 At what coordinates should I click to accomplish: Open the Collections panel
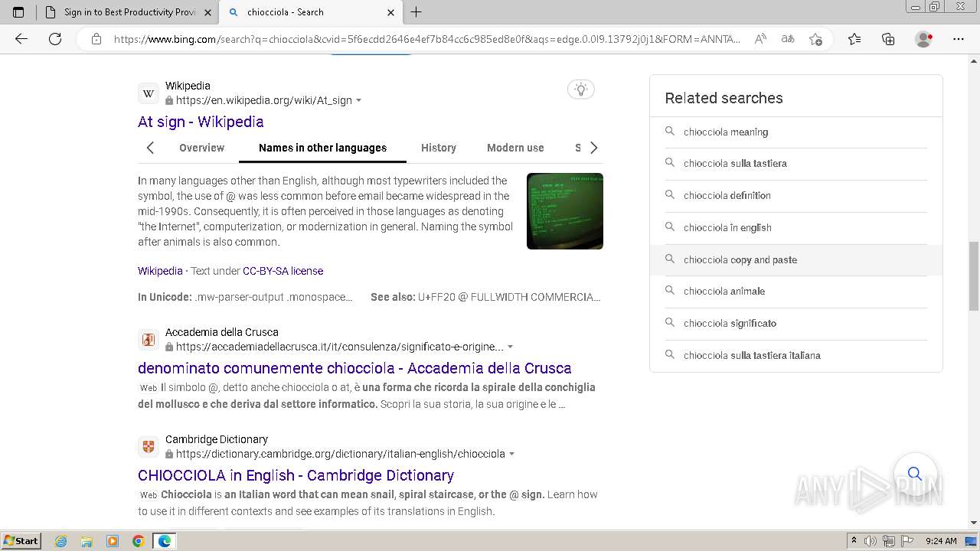pyautogui.click(x=888, y=39)
